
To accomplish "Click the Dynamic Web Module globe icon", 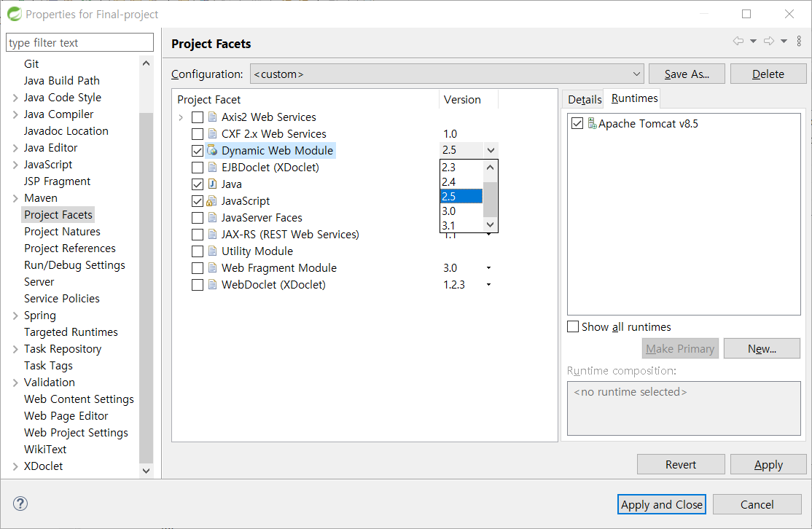I will click(212, 151).
